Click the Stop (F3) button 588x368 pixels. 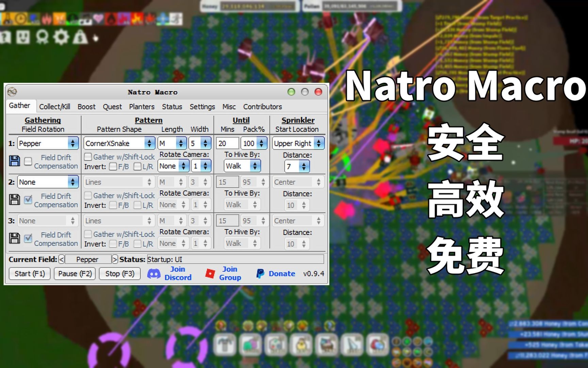pyautogui.click(x=119, y=274)
